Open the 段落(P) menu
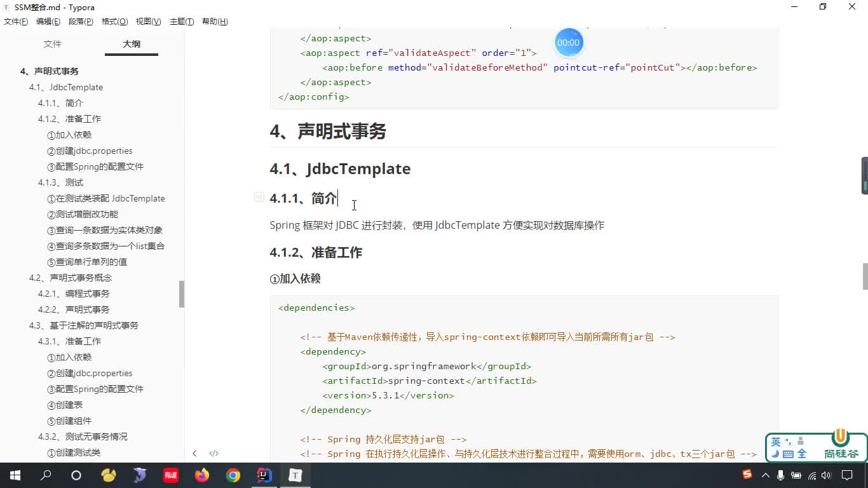 (81, 22)
